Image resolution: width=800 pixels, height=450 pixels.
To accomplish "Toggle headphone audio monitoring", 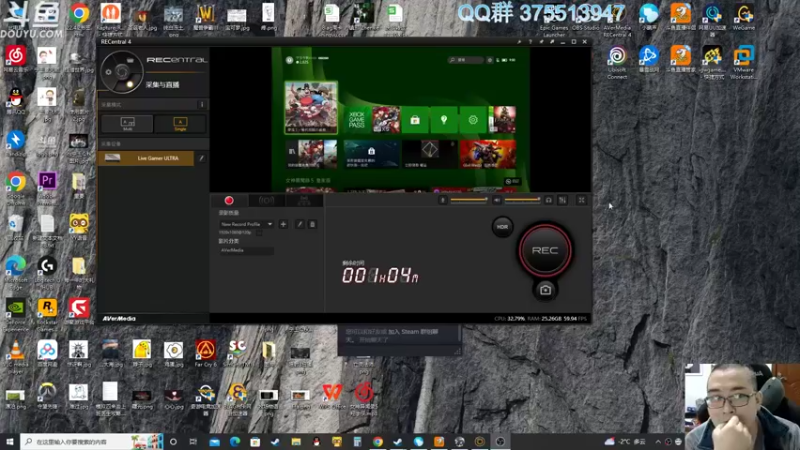I will pos(548,200).
